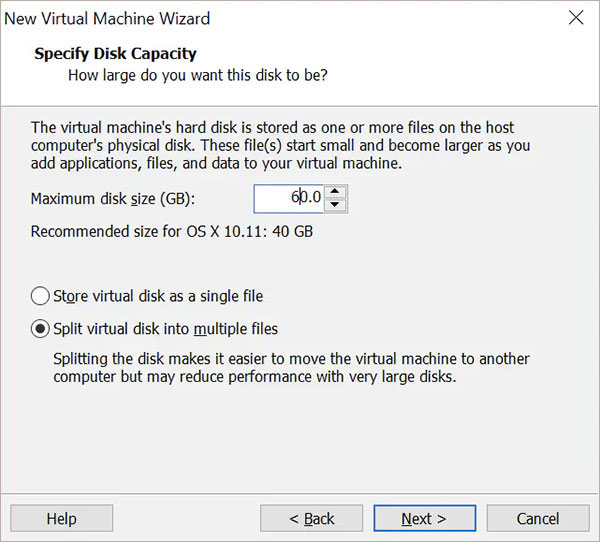Click the Maximum disk size input field

(x=290, y=198)
